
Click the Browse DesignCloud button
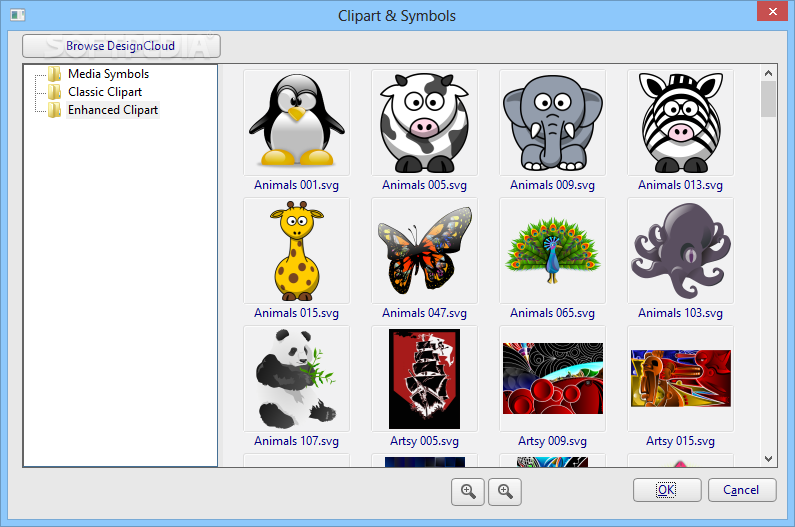click(x=121, y=46)
